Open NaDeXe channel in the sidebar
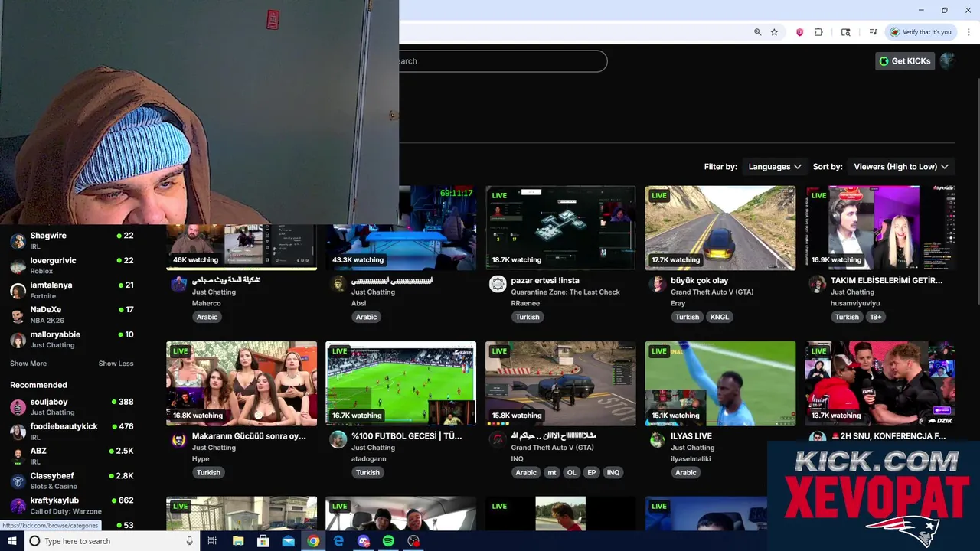The height and width of the screenshot is (551, 980). coord(72,315)
